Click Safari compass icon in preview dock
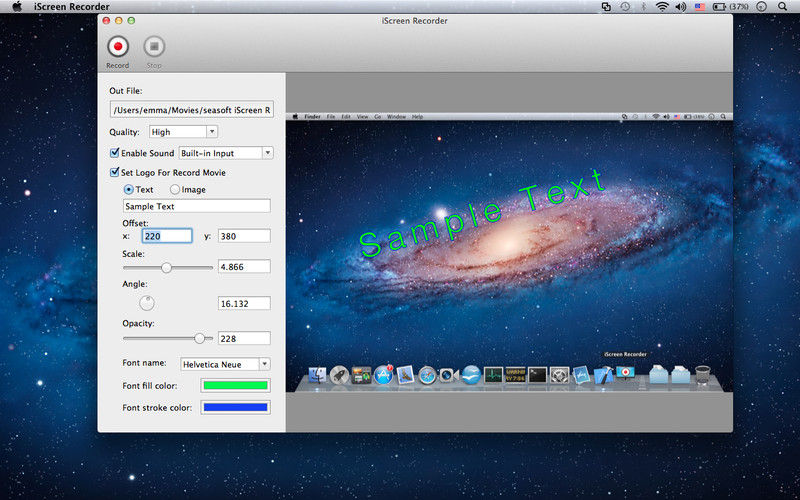This screenshot has height=500, width=800. (427, 376)
